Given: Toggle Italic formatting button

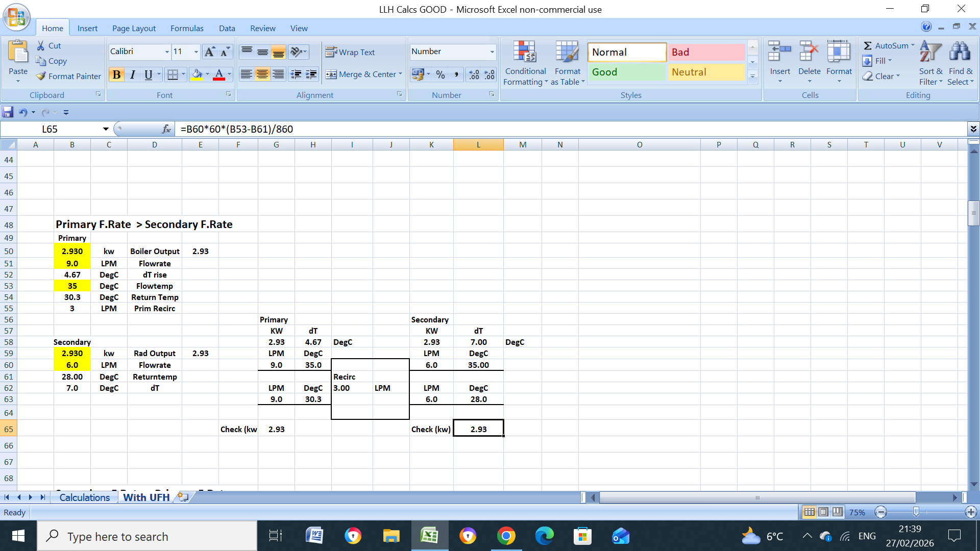Looking at the screenshot, I should (x=133, y=74).
